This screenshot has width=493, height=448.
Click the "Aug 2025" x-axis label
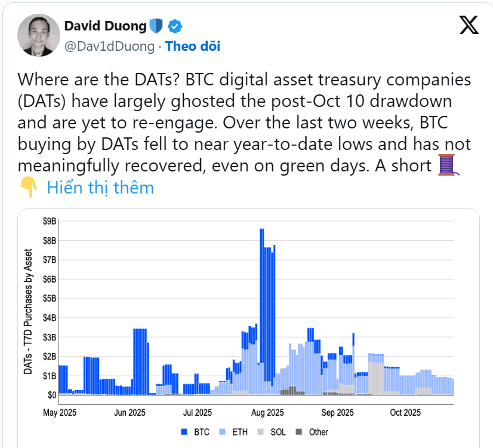pos(267,413)
